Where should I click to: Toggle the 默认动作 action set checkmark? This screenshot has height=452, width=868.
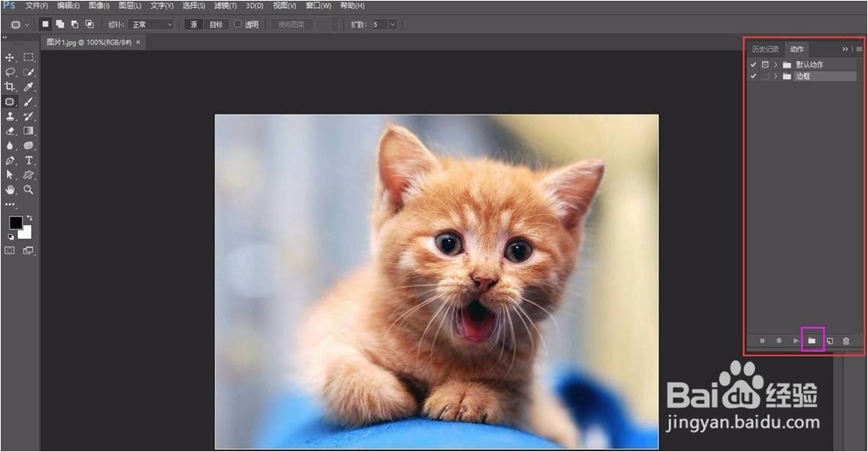[x=753, y=65]
